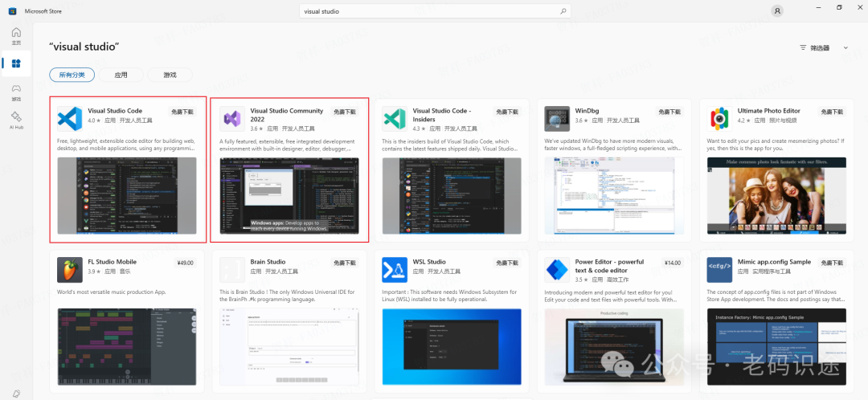This screenshot has height=400, width=868.
Task: Click the Ultimate Photo Editor title text
Action: click(769, 111)
